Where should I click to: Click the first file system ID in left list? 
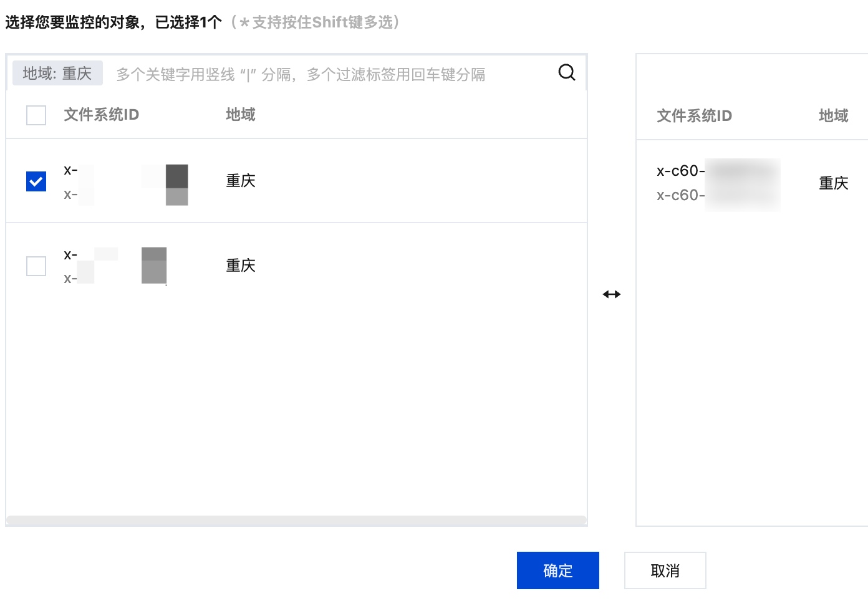(70, 170)
